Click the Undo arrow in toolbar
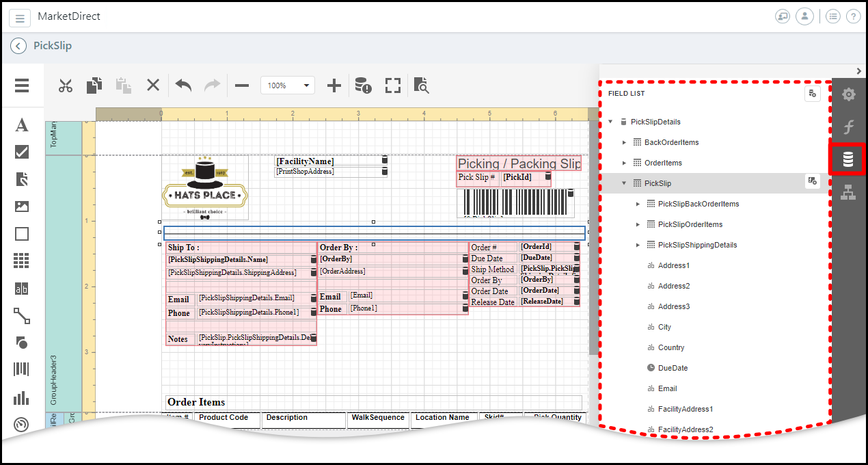Image resolution: width=868 pixels, height=465 pixels. [x=183, y=85]
